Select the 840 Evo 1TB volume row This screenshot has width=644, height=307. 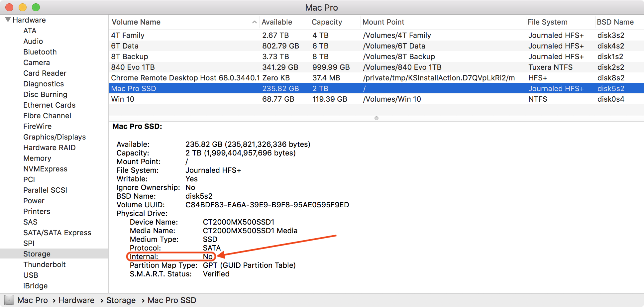pos(376,67)
